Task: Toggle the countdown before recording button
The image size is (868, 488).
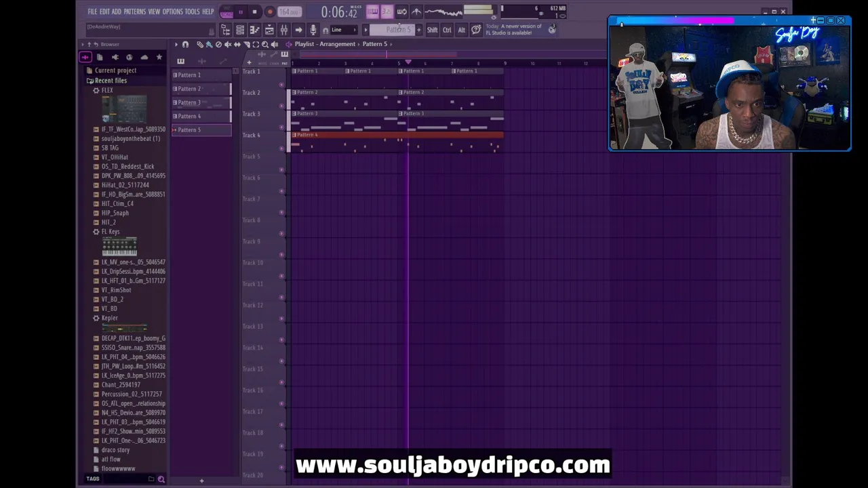Action: point(387,12)
